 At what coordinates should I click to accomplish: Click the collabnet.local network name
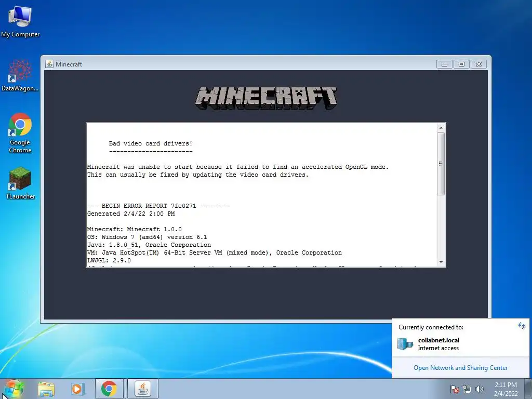point(438,340)
